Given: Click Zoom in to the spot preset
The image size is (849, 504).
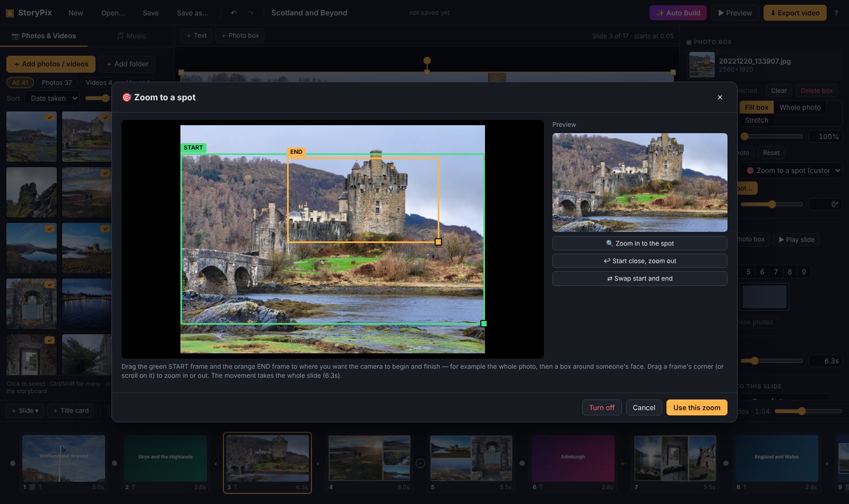Looking at the screenshot, I should coord(639,243).
